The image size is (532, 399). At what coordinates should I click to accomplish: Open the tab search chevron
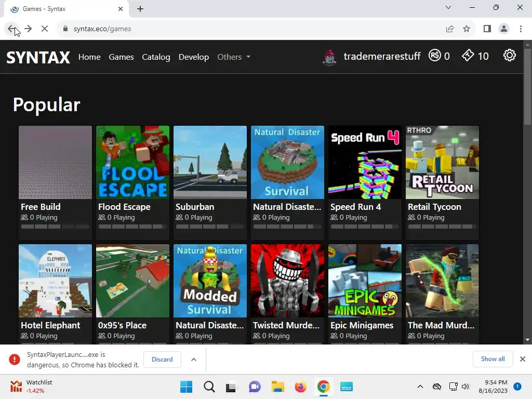pyautogui.click(x=448, y=7)
